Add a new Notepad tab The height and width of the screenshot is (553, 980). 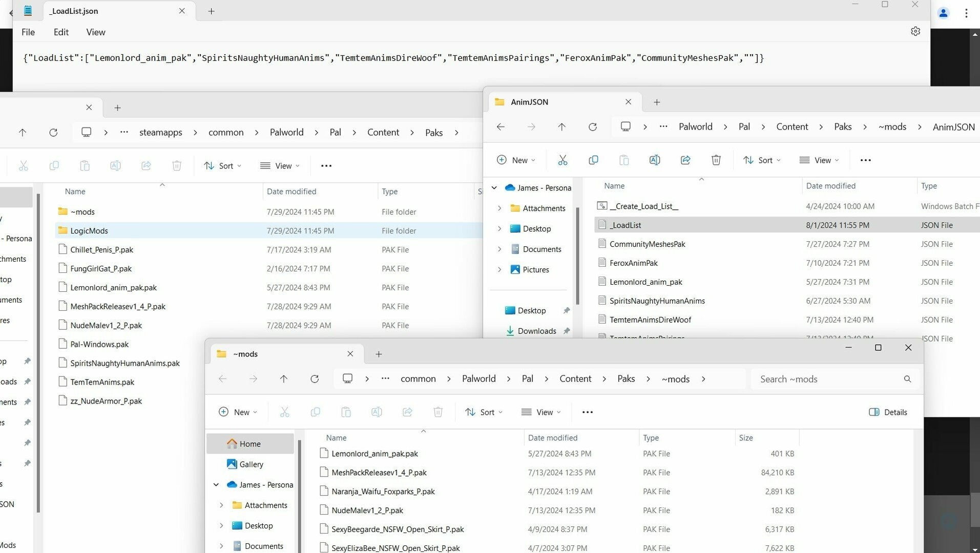(x=211, y=11)
